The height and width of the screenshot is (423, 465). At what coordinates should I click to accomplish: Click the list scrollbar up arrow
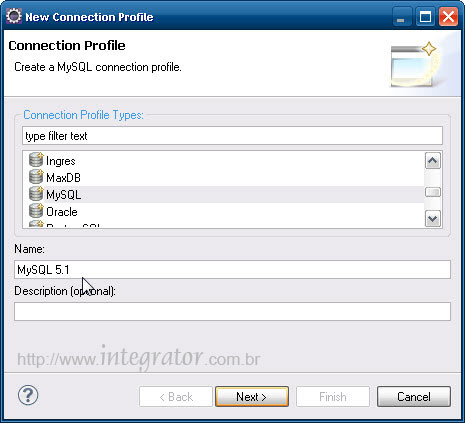(x=433, y=161)
